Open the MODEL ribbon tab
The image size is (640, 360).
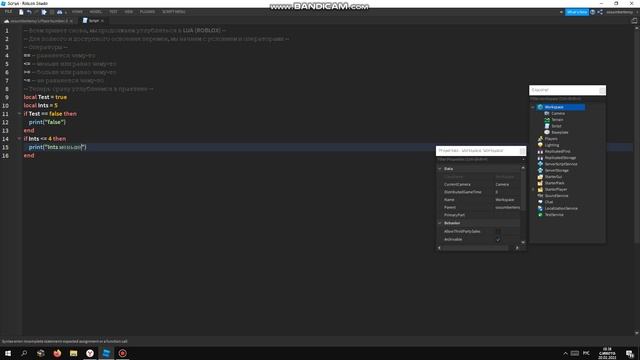tap(96, 12)
